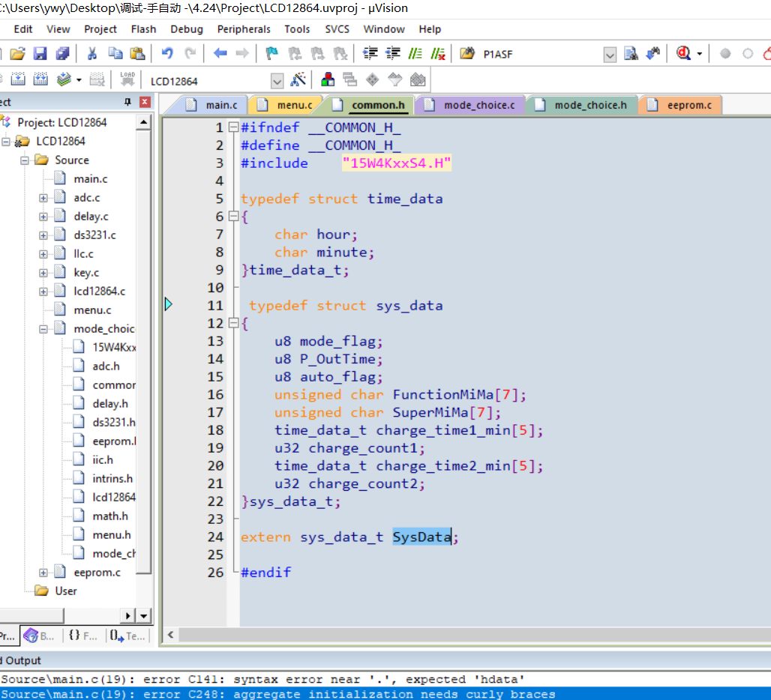Expand eeprom.c tree node

click(x=43, y=573)
